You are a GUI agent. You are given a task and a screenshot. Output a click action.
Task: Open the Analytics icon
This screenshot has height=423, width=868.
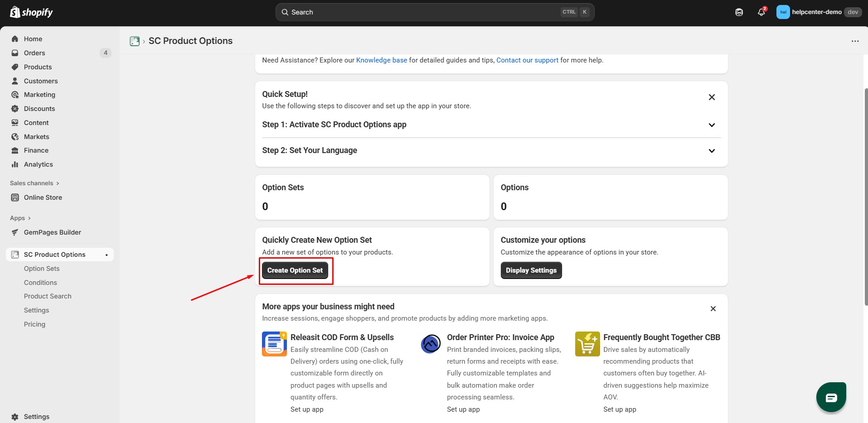(x=15, y=164)
